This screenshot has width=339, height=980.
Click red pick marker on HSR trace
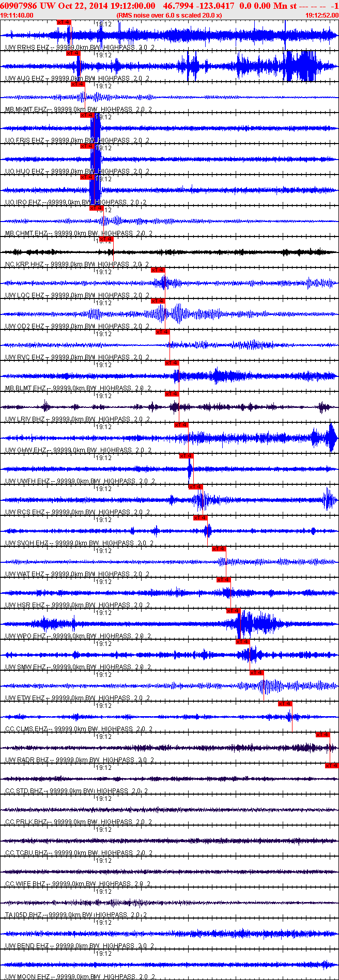pyautogui.click(x=224, y=580)
